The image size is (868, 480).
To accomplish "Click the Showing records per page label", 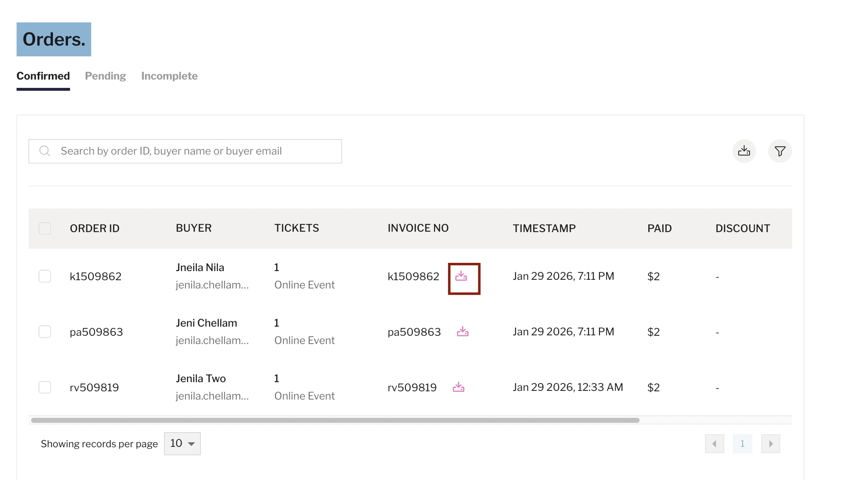I will pyautogui.click(x=99, y=444).
